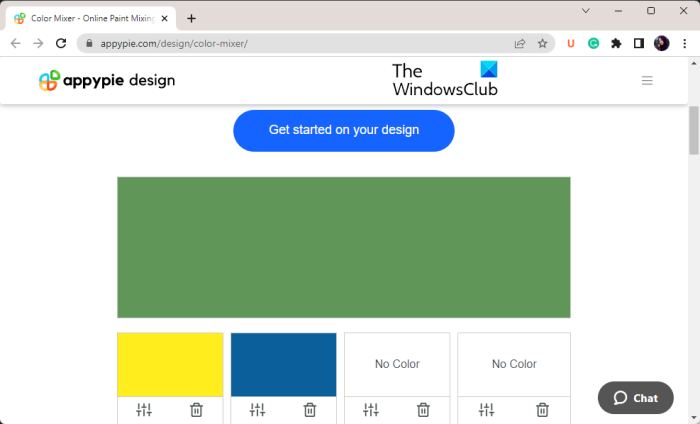Reload the page

tap(61, 44)
